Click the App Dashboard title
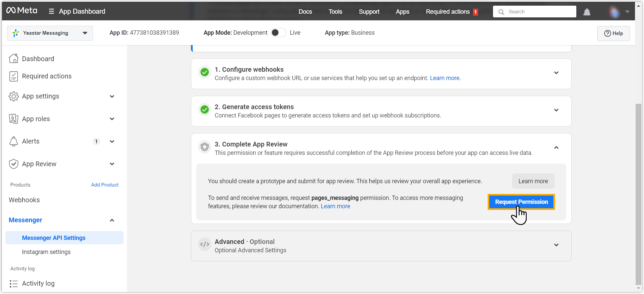This screenshot has width=644, height=294. click(x=82, y=11)
